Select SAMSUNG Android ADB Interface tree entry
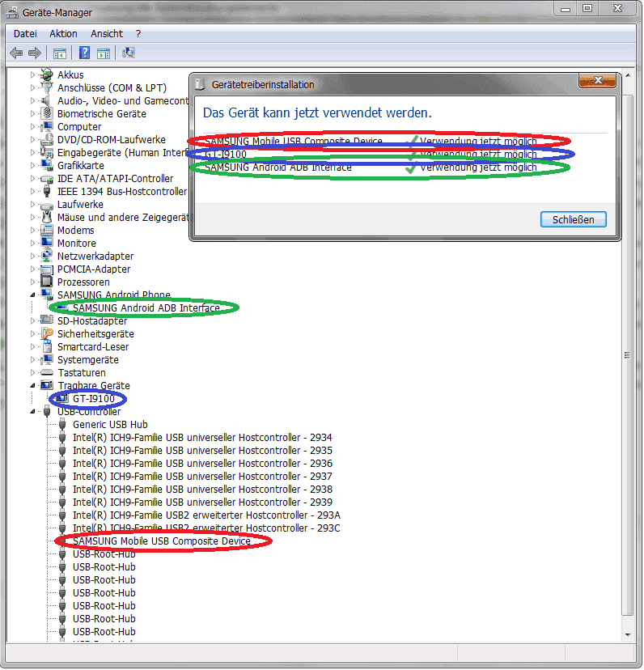The height and width of the screenshot is (670, 644). (x=146, y=308)
